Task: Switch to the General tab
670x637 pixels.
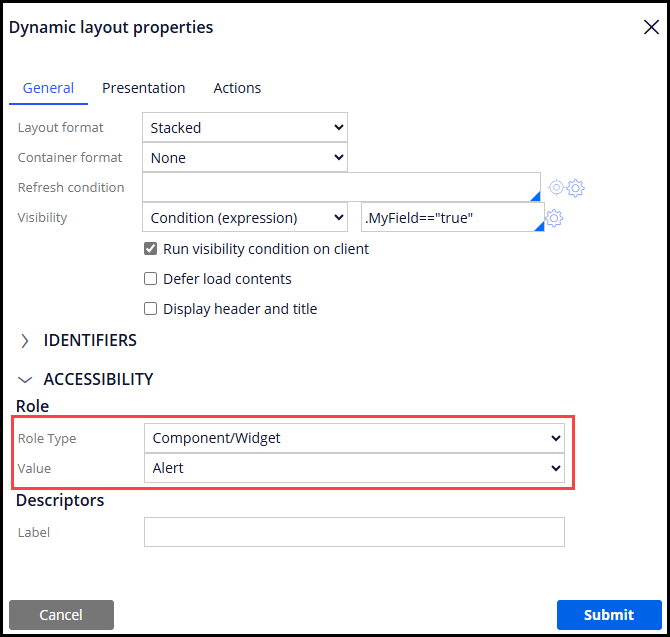Action: coord(48,88)
